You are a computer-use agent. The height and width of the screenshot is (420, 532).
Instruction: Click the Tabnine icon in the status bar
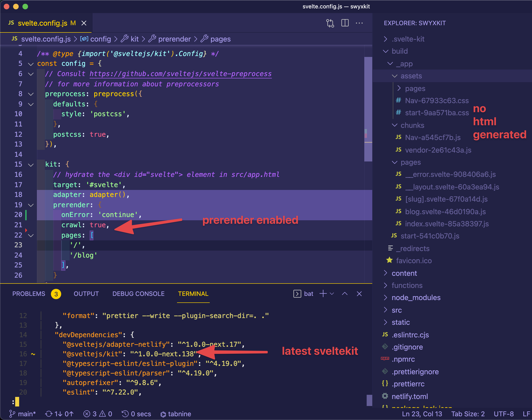point(176,414)
